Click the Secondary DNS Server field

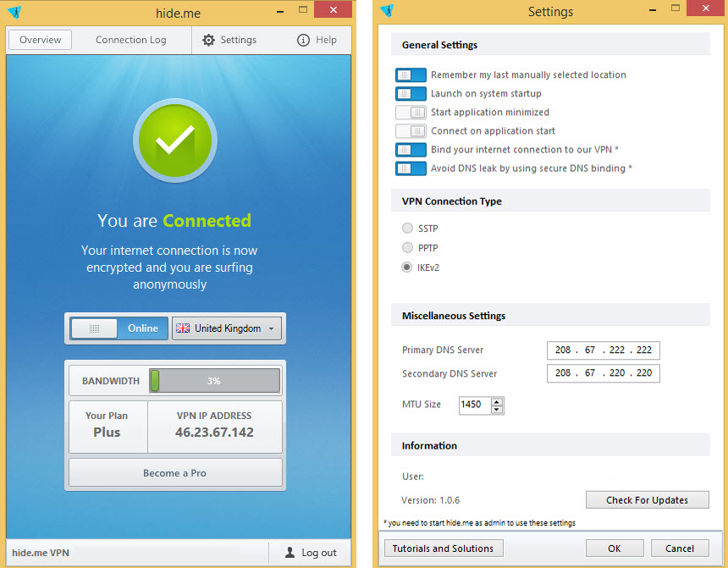[603, 373]
